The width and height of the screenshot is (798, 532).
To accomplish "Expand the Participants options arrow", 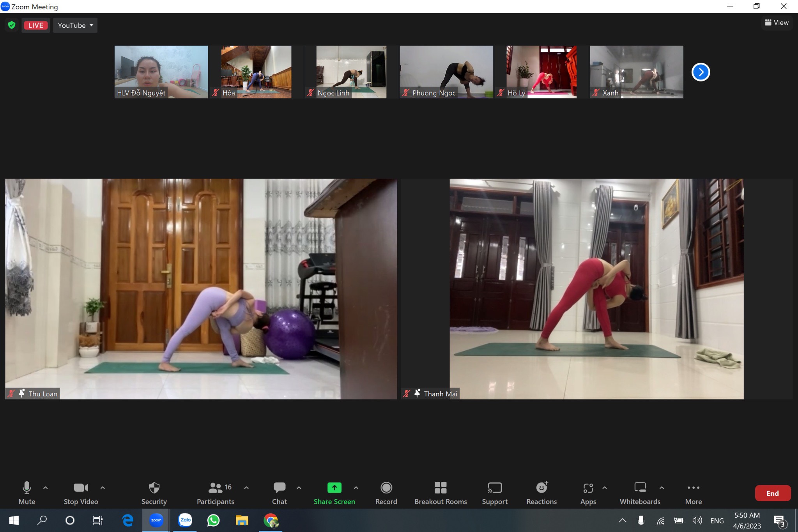I will pyautogui.click(x=246, y=488).
